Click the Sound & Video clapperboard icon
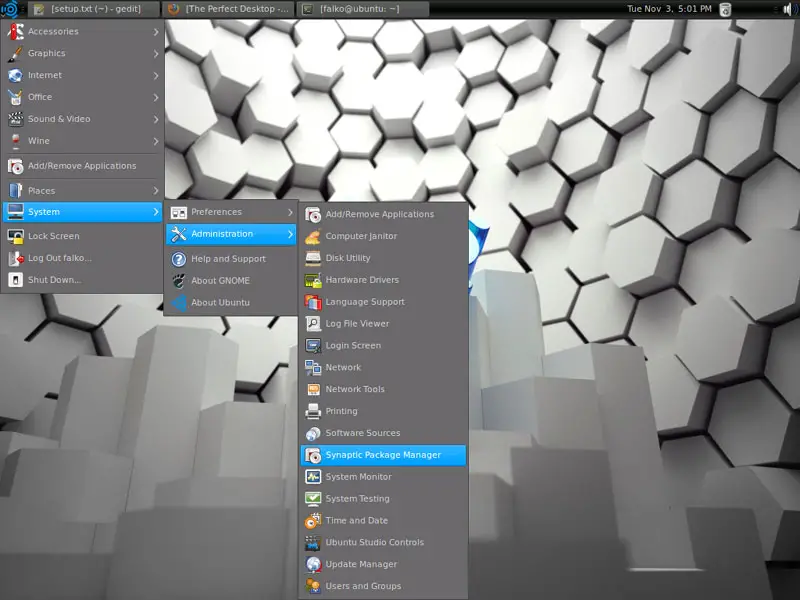Image resolution: width=800 pixels, height=600 pixels. pos(15,119)
